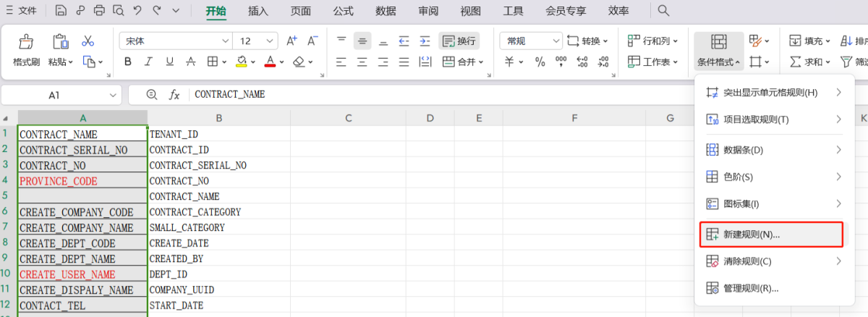868x317 pixels.
Task: Open Highlight Cells Rules (突出显示单元格规则) submenu
Action: tap(773, 93)
